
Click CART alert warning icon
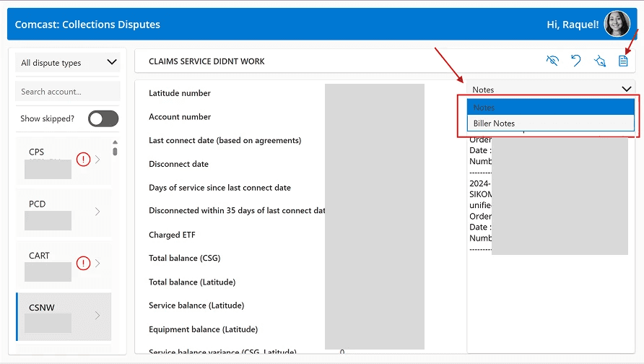pos(83,262)
